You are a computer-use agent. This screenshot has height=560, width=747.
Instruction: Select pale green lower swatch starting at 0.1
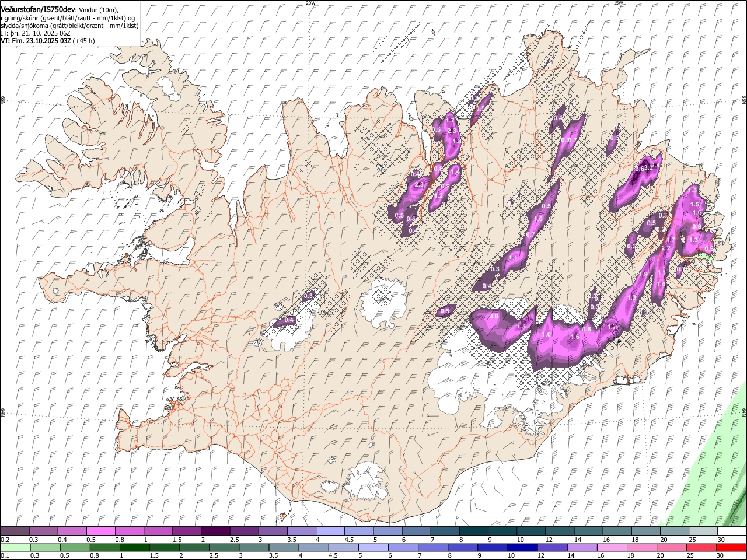pyautogui.click(x=16, y=548)
